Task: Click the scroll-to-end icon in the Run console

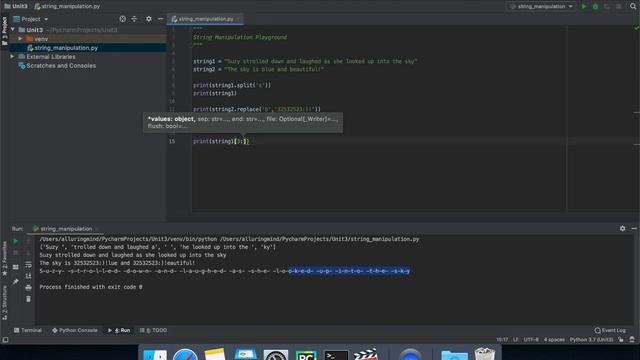Action: pos(28,276)
